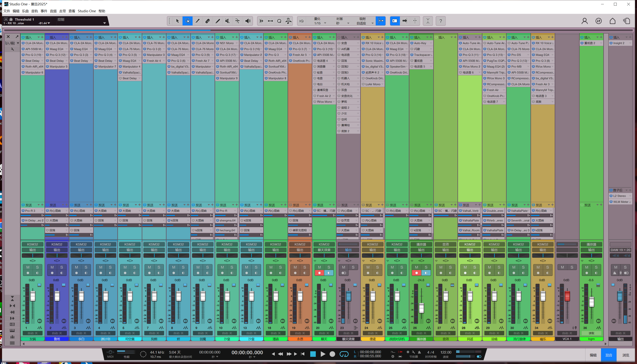Screen dimensions: 637x364
Task: Click the Stop button in transport
Action: pos(313,354)
